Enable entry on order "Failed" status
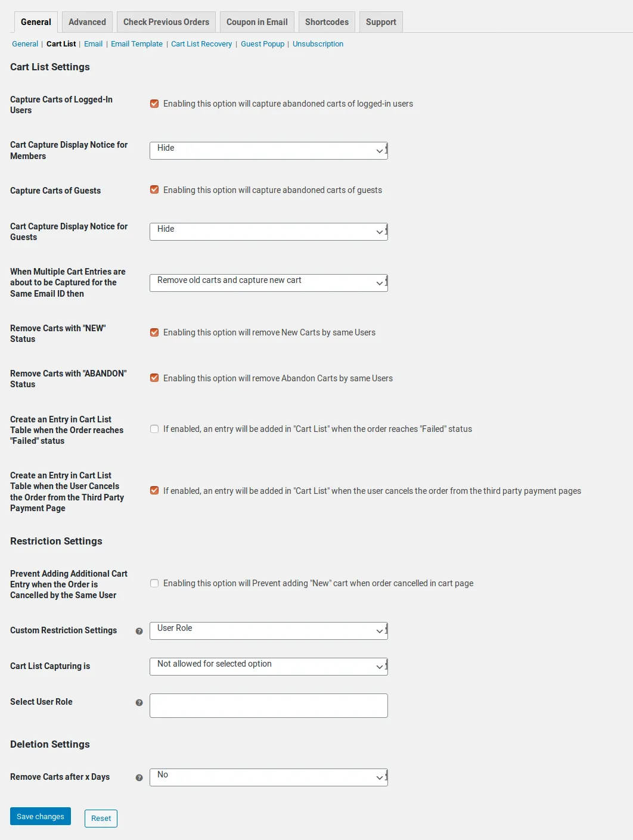The width and height of the screenshot is (633, 840). (154, 429)
